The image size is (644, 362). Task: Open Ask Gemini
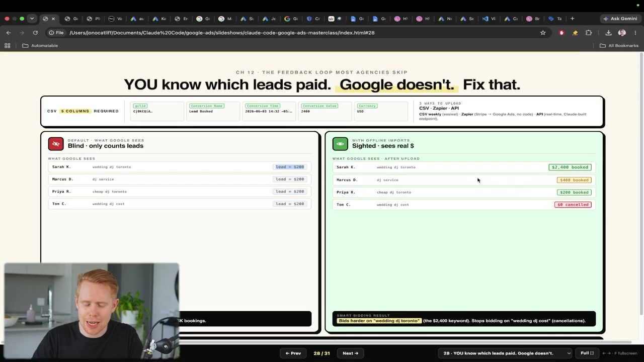(620, 19)
